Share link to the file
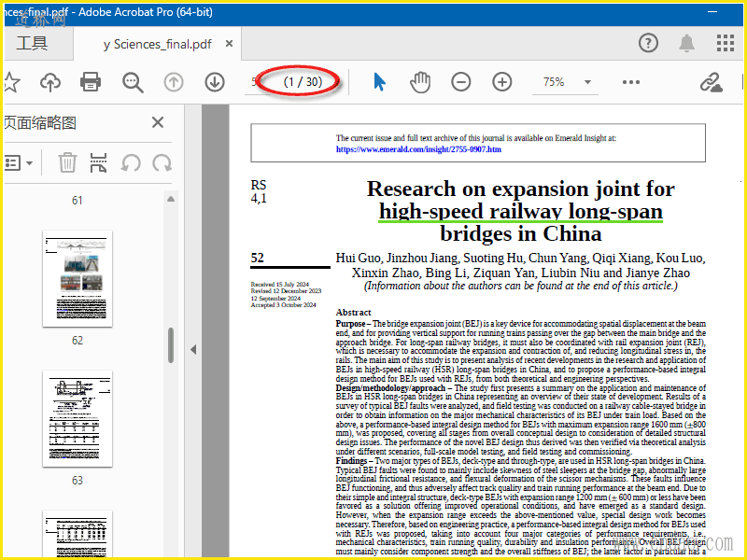Image resolution: width=747 pixels, height=560 pixels. 711,82
